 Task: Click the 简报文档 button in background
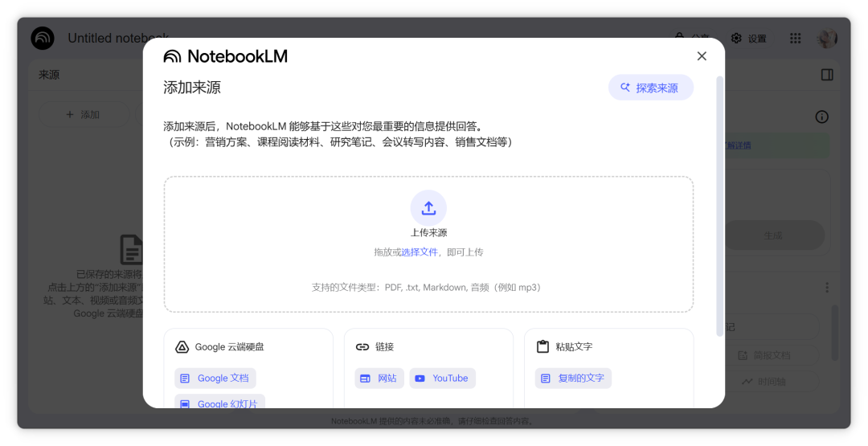[771, 355]
